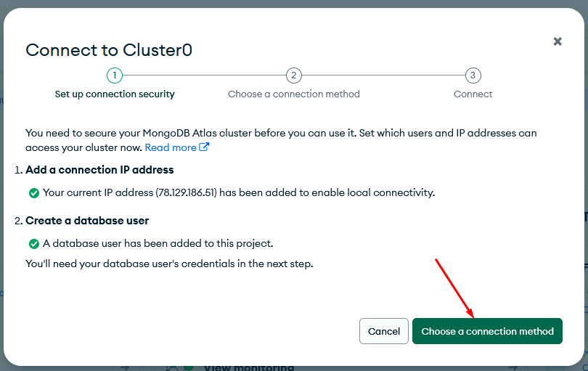Click external link icon after Read more

tap(204, 147)
